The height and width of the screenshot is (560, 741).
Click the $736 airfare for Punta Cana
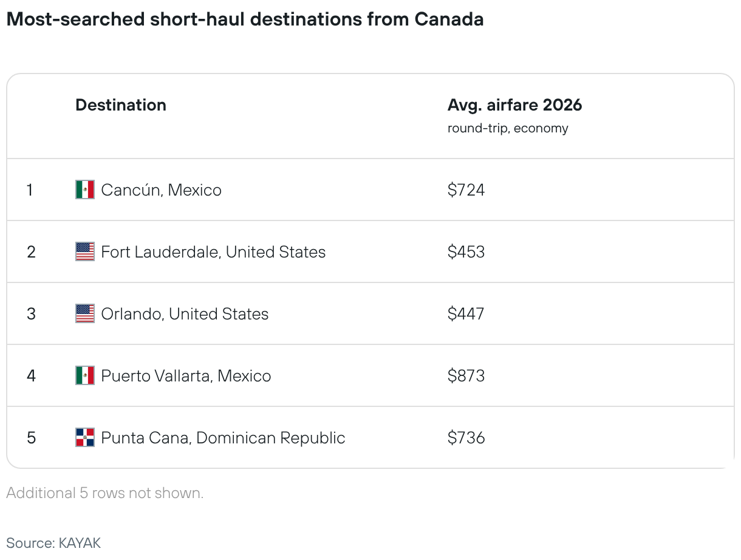click(466, 438)
